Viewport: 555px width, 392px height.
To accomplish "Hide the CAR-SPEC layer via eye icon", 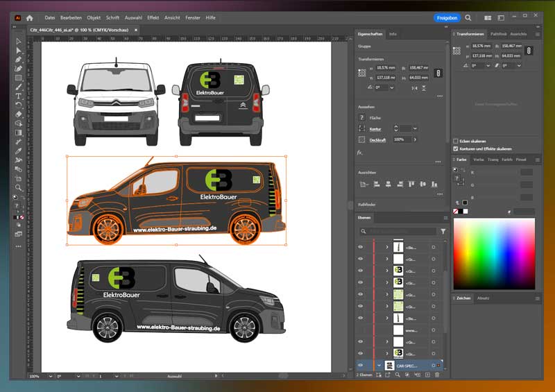I will (x=360, y=365).
